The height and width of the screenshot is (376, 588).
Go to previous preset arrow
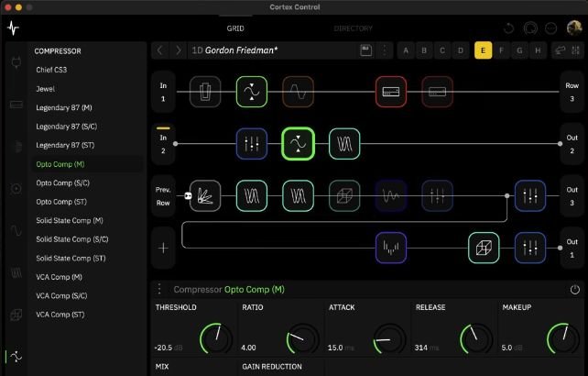160,50
